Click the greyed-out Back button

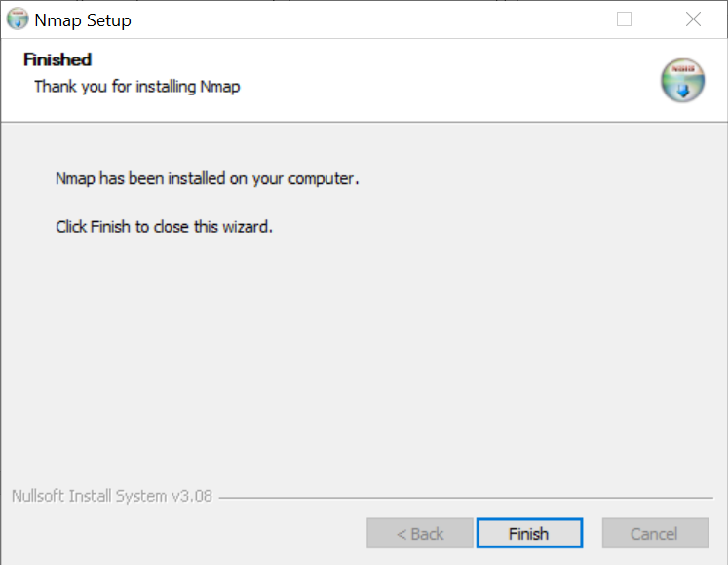420,534
